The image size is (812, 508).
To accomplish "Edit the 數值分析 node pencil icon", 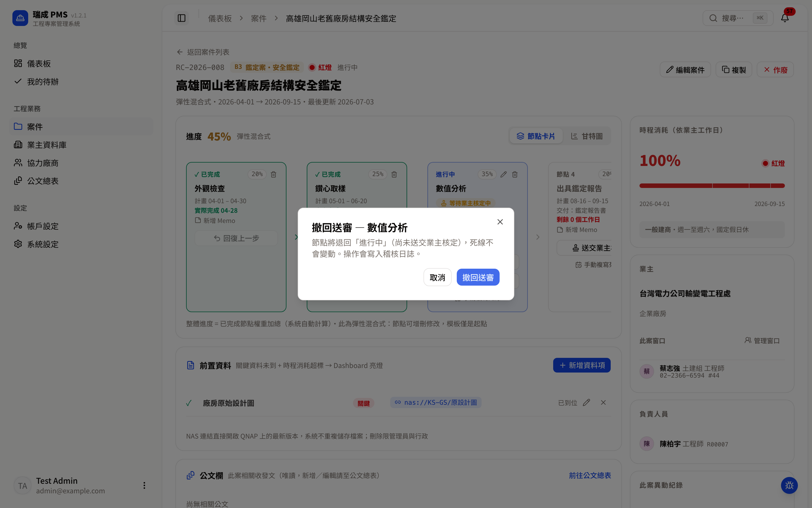I will click(503, 174).
